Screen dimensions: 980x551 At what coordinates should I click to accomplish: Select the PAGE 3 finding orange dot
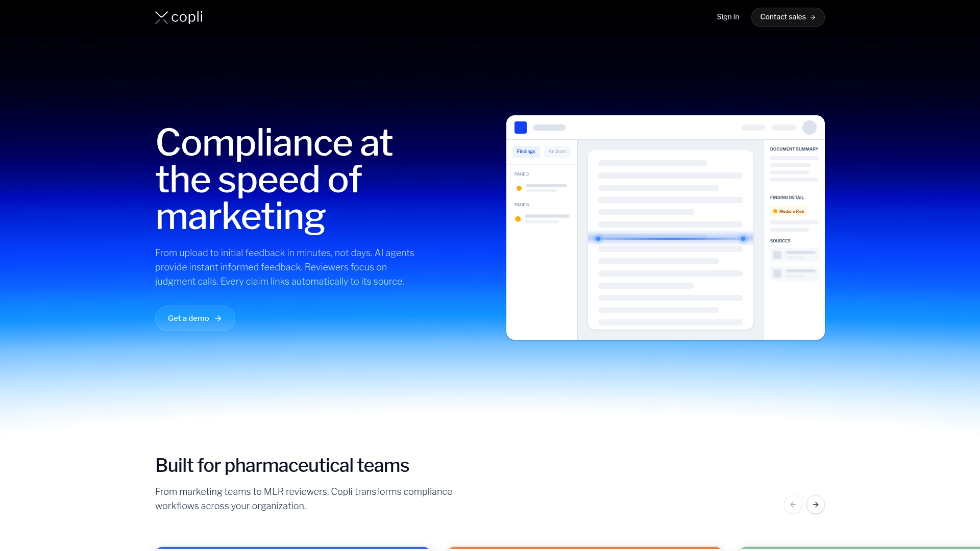coord(519,188)
